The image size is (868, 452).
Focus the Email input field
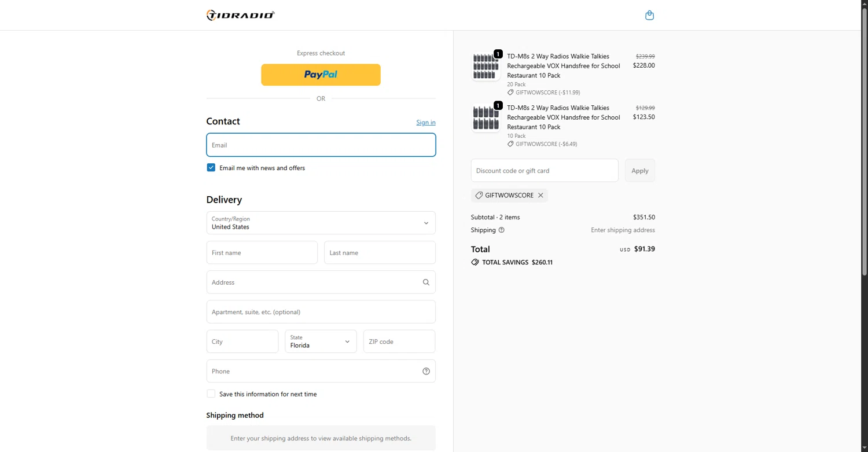click(321, 145)
